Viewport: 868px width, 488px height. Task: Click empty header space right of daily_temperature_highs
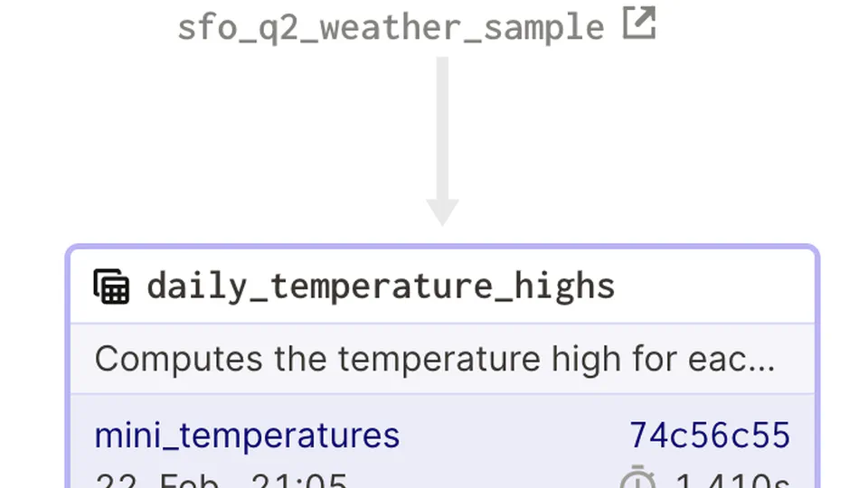(x=714, y=286)
